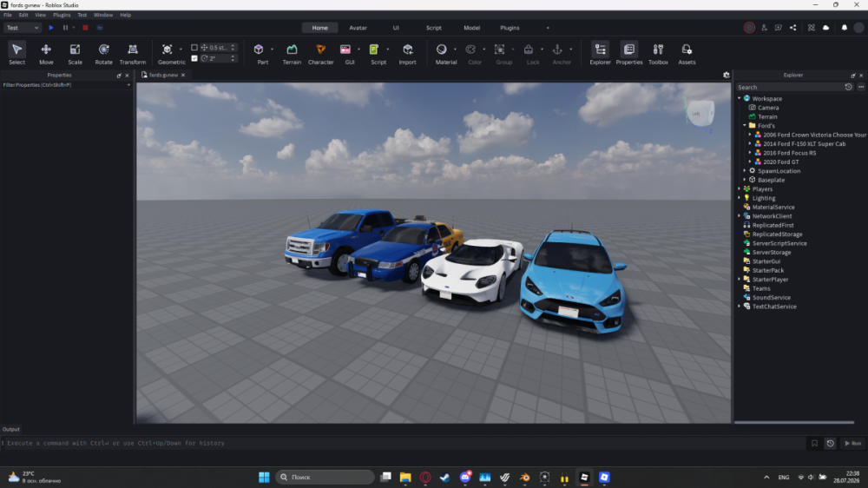868x488 pixels.
Task: Expand the StarterPlayer service
Action: (739, 280)
